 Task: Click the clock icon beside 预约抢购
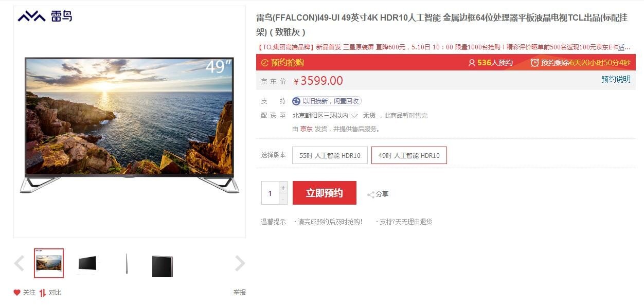click(x=265, y=63)
